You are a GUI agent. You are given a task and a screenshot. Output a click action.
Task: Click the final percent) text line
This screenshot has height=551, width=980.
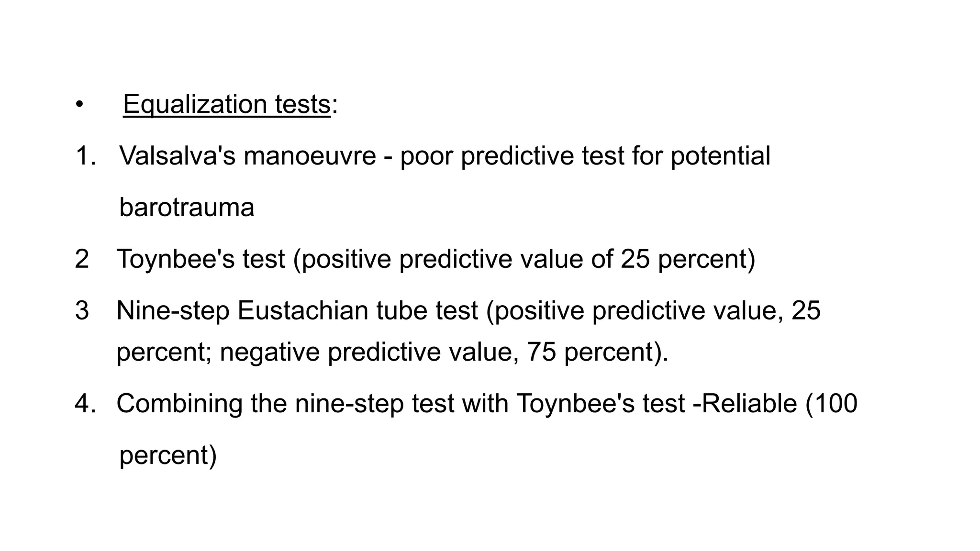click(x=168, y=455)
